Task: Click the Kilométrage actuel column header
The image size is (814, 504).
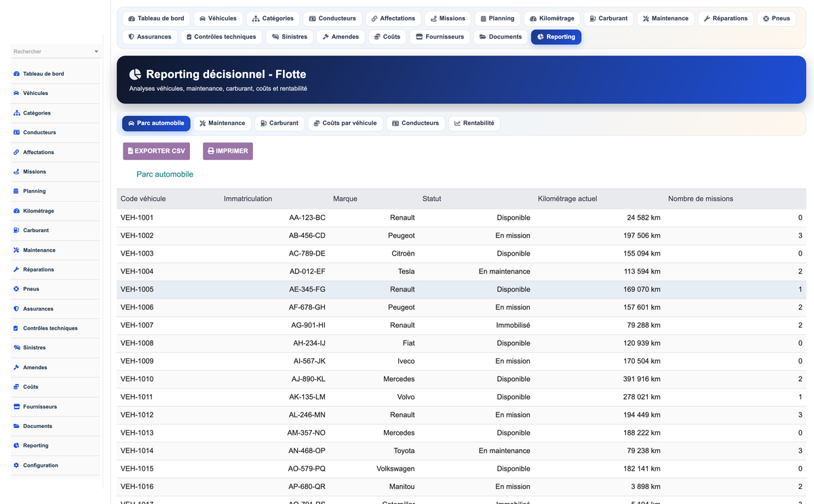Action: 567,199
